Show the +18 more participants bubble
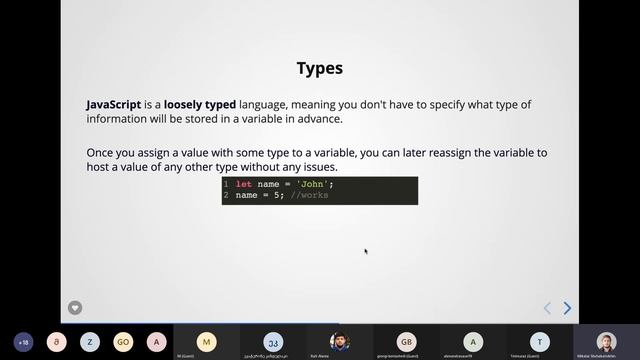The image size is (640, 360). (x=23, y=342)
